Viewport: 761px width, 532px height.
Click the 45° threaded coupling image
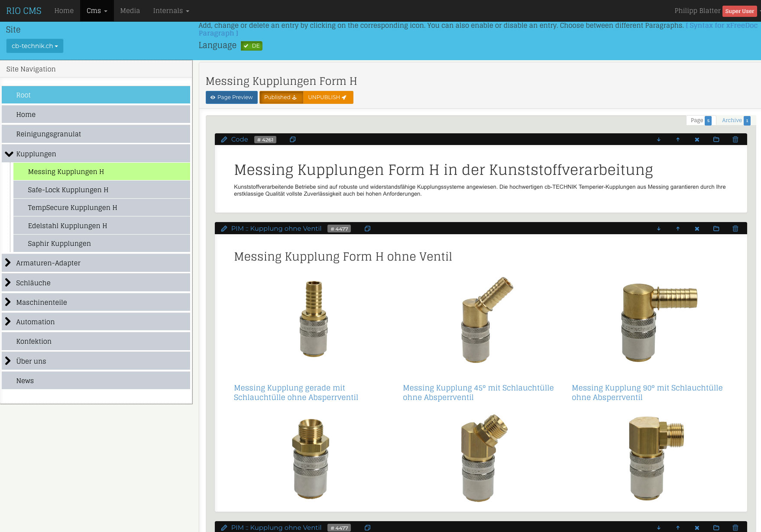click(x=484, y=458)
